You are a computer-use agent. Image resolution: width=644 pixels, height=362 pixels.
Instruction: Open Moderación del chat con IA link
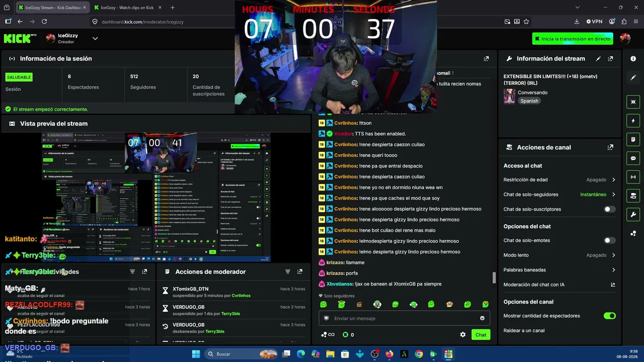coord(559,285)
